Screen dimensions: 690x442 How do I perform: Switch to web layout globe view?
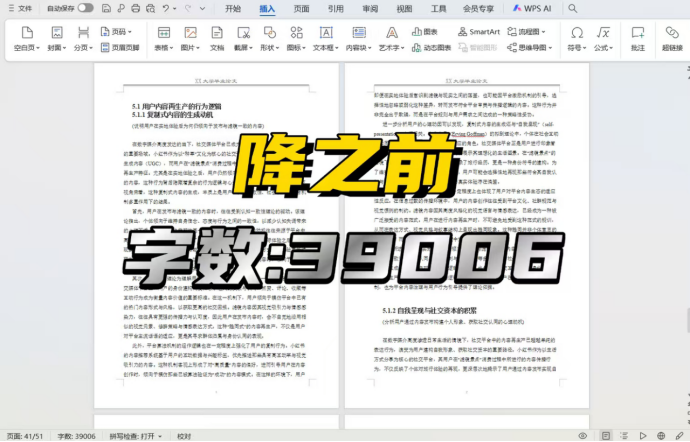coord(661,436)
